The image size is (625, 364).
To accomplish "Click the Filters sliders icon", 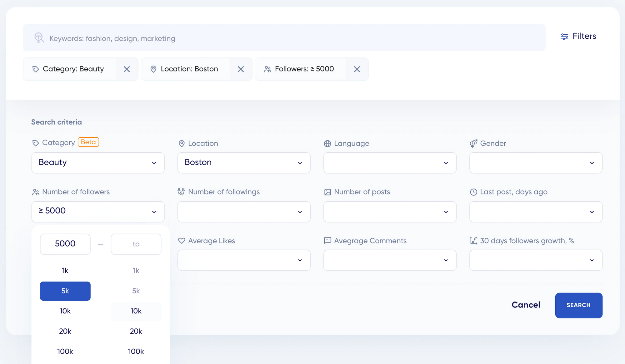I will 564,37.
